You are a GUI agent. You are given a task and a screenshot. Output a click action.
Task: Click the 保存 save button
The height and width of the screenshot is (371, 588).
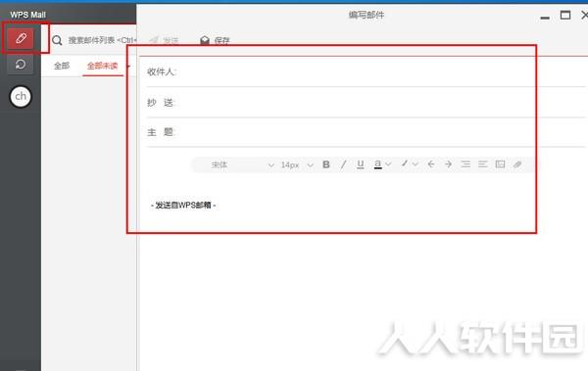point(215,40)
